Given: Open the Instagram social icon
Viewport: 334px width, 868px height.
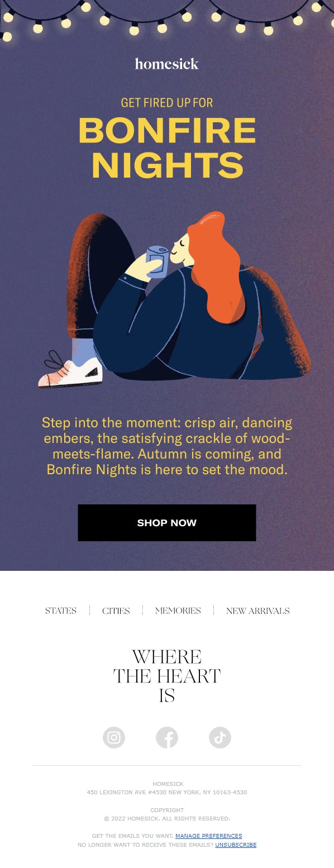Looking at the screenshot, I should click(114, 738).
